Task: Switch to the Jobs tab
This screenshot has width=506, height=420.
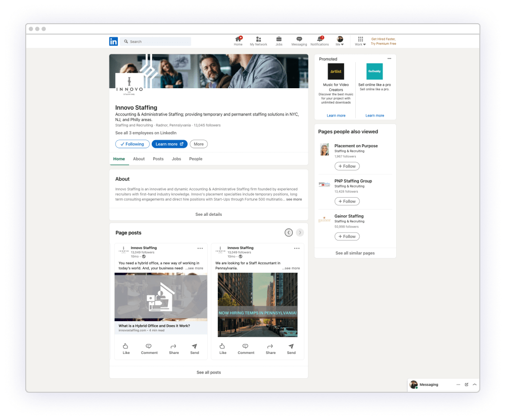Action: [x=176, y=159]
